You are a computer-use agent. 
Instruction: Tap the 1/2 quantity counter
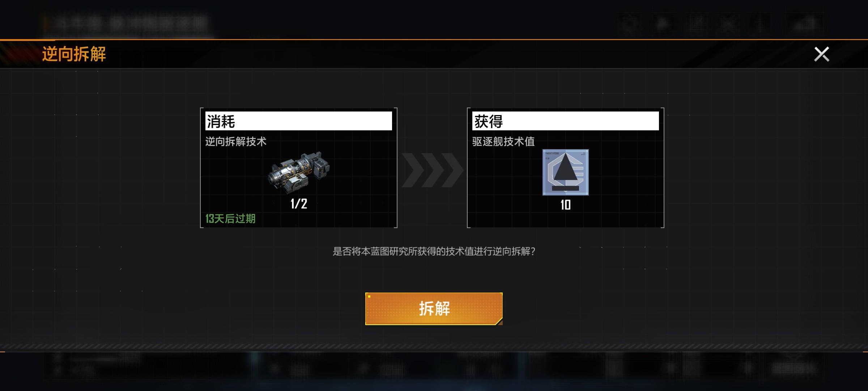pyautogui.click(x=299, y=204)
